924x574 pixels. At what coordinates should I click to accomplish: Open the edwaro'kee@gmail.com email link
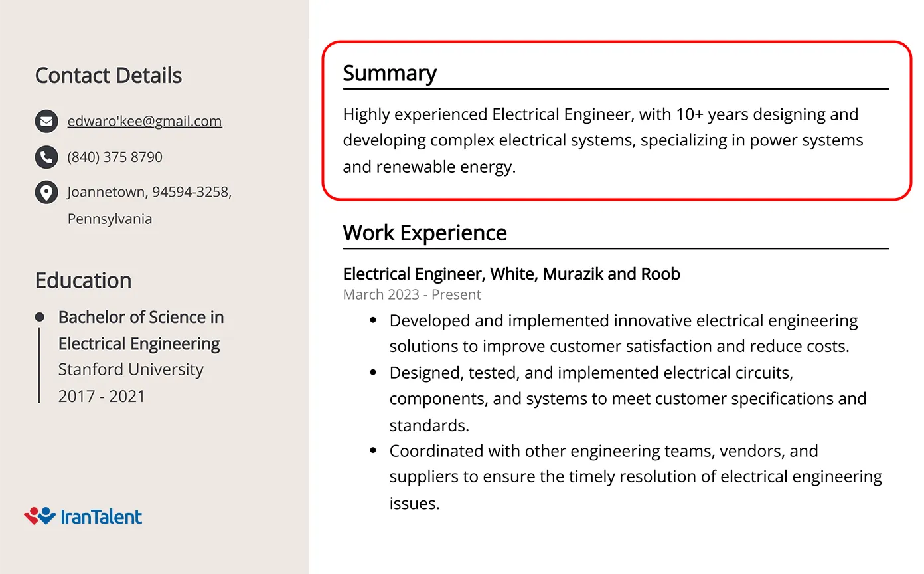145,121
